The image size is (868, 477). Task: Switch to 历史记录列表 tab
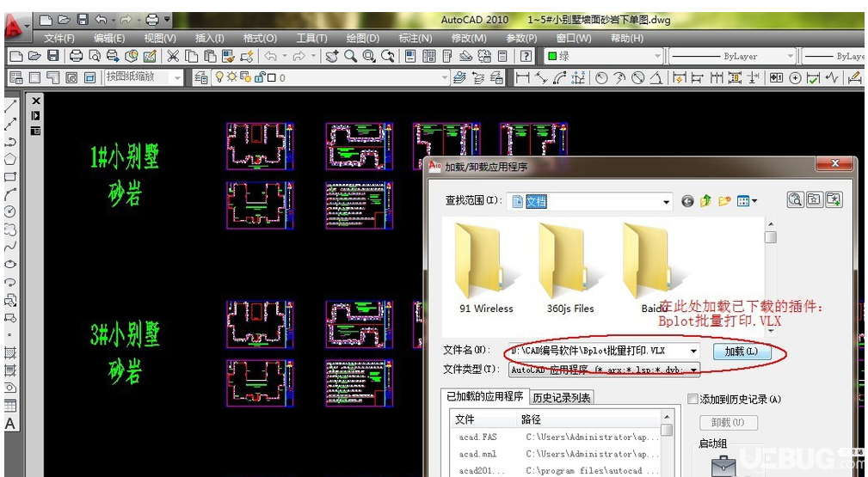(562, 397)
